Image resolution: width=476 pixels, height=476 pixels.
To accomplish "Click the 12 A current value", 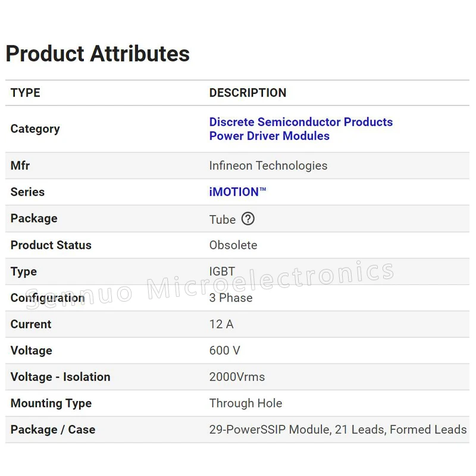I will [221, 324].
